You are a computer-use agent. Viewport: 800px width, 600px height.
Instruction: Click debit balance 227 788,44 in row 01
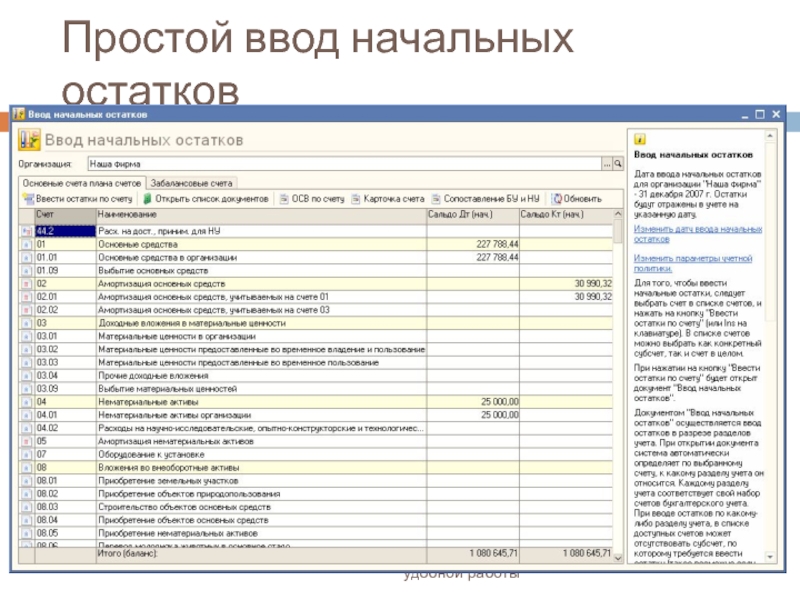click(x=497, y=244)
